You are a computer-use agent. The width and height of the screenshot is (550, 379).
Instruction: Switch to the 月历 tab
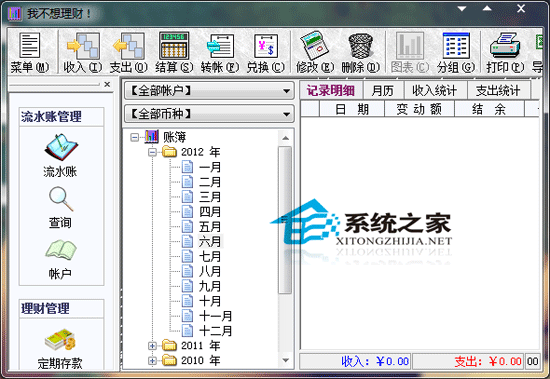[383, 91]
